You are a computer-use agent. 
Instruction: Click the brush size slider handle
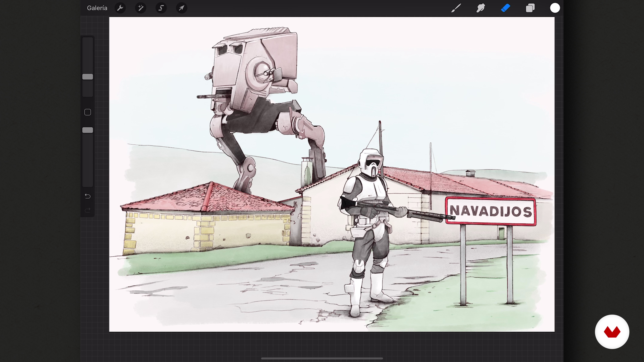(x=88, y=77)
